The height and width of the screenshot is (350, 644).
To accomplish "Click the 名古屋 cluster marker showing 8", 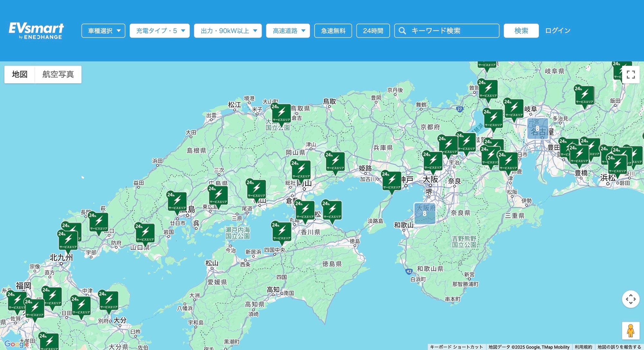I will coord(537,129).
